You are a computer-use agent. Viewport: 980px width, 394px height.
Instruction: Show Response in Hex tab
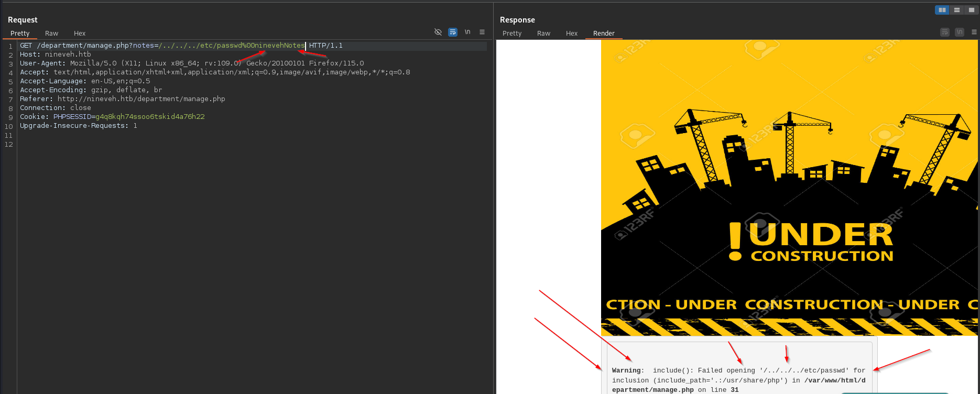coord(572,34)
